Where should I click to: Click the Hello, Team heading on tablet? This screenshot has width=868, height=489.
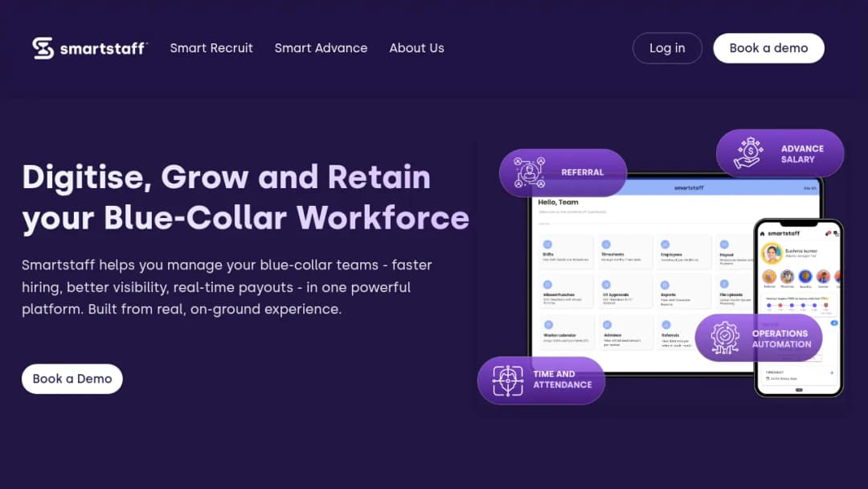pyautogui.click(x=558, y=202)
